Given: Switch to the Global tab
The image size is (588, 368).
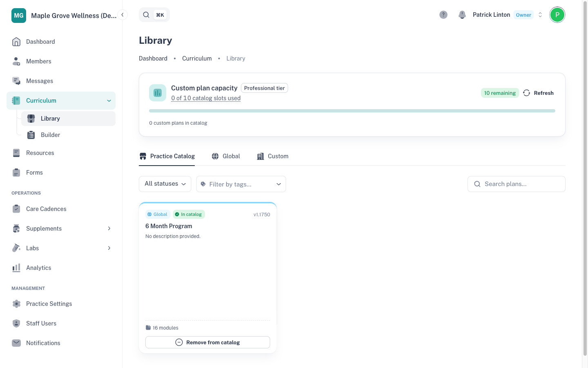Looking at the screenshot, I should (x=226, y=156).
